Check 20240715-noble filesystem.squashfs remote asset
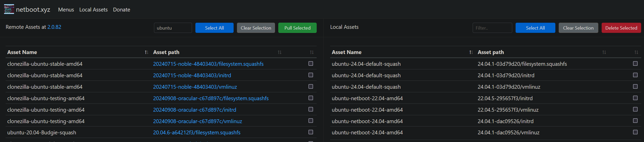Viewport: 644px width, 142px height. (311, 63)
